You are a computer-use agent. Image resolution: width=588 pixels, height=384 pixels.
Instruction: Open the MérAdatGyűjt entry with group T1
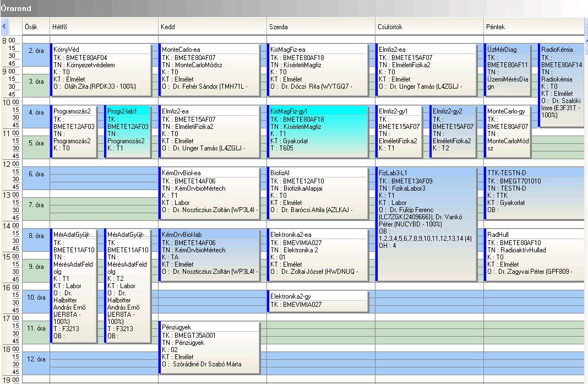tap(74, 285)
